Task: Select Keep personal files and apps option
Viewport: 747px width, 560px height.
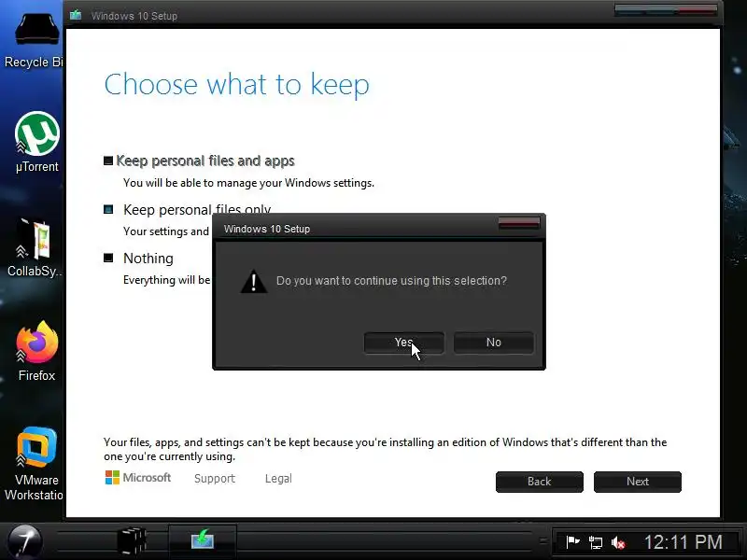Action: [x=199, y=161]
